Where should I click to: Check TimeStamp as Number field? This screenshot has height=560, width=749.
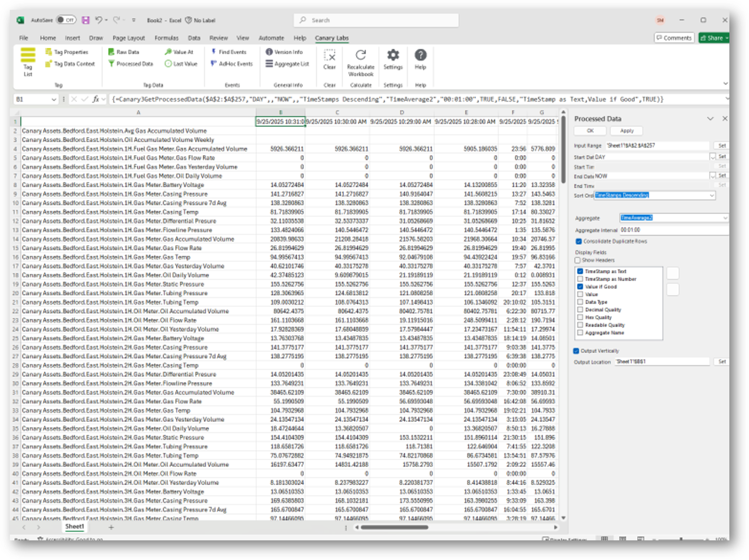[x=580, y=279]
